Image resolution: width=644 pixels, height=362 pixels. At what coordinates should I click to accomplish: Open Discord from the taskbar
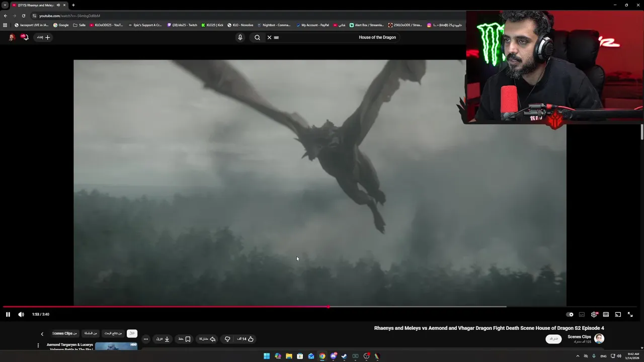333,356
